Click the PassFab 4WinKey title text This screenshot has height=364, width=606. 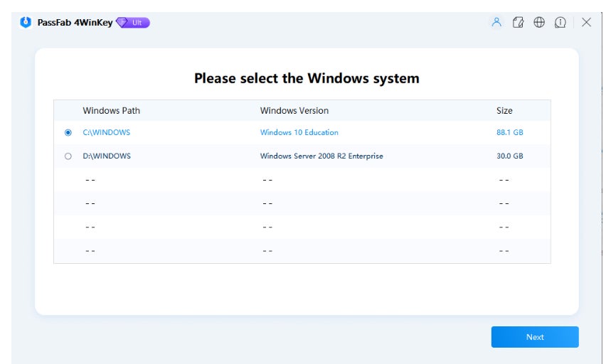(75, 23)
